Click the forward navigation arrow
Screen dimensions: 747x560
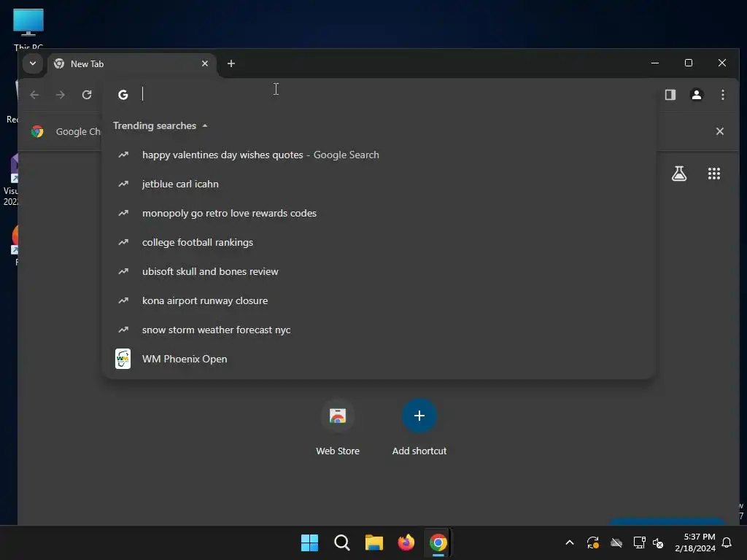click(60, 95)
